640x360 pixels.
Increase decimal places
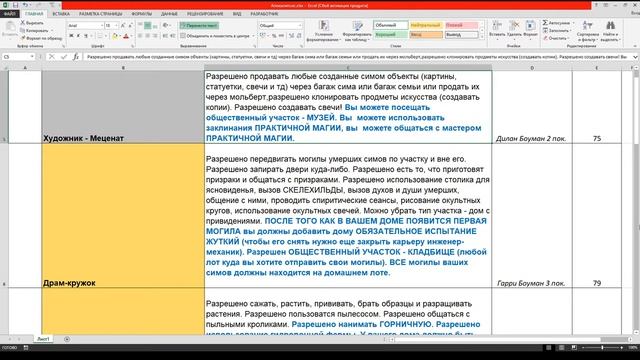pos(291,36)
